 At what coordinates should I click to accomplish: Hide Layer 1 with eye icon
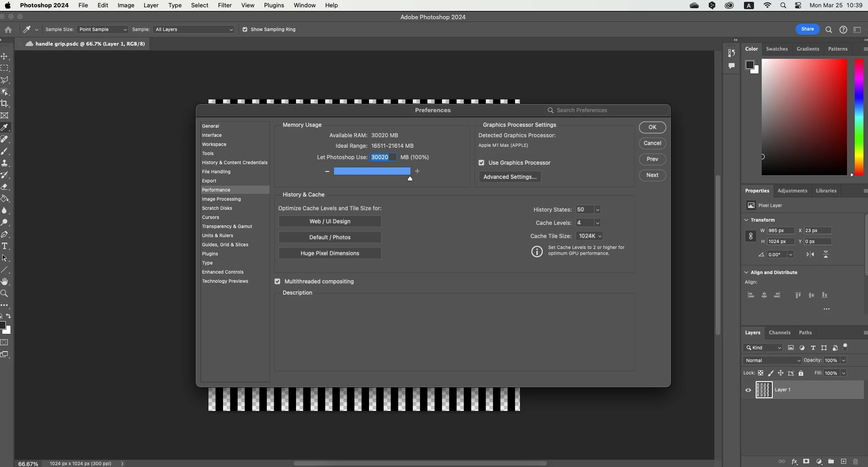point(748,390)
